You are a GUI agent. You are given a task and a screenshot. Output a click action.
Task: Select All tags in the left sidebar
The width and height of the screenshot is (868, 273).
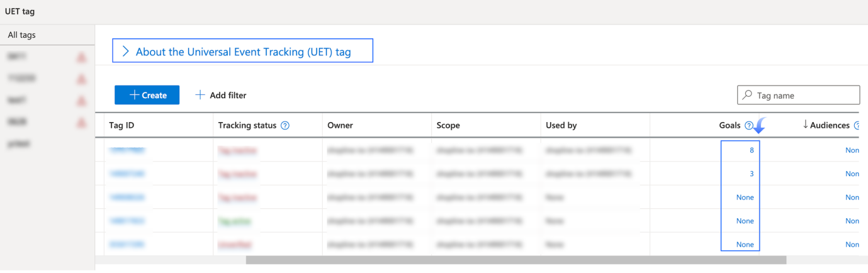pos(21,35)
